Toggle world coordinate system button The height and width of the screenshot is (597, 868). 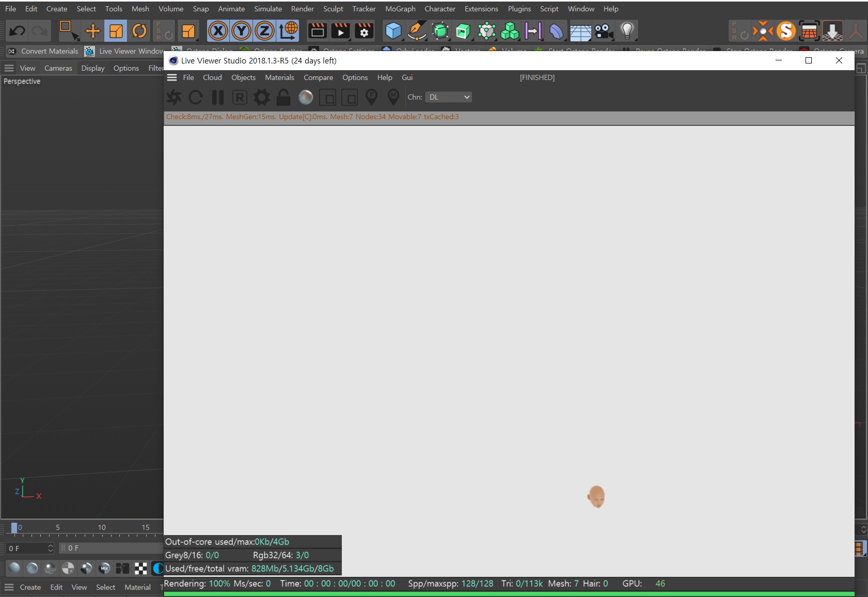point(288,31)
